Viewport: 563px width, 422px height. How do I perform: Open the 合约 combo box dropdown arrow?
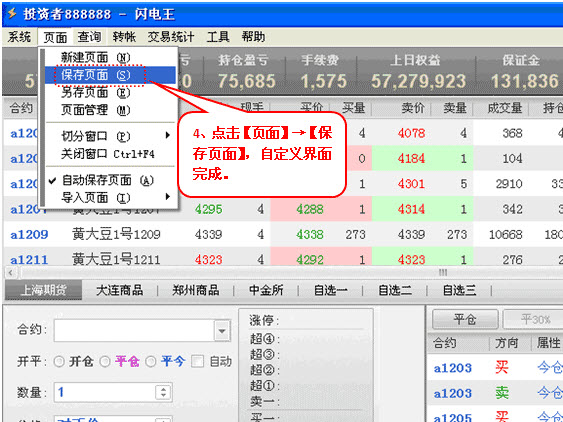click(x=222, y=330)
